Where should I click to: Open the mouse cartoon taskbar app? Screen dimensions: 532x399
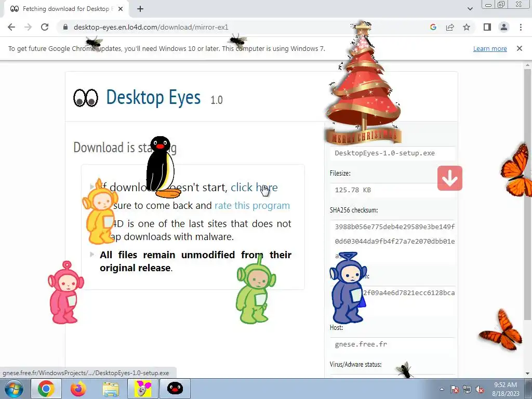(x=143, y=389)
